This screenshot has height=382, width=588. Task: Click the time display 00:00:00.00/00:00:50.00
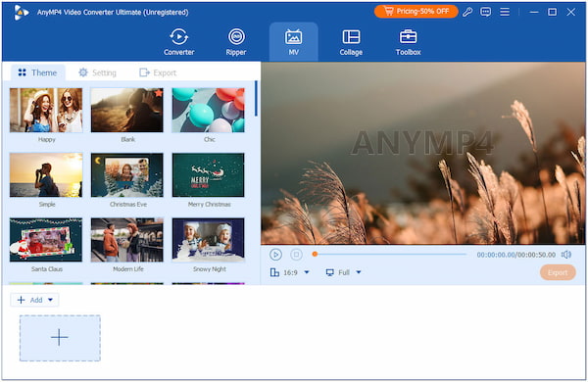click(x=516, y=255)
